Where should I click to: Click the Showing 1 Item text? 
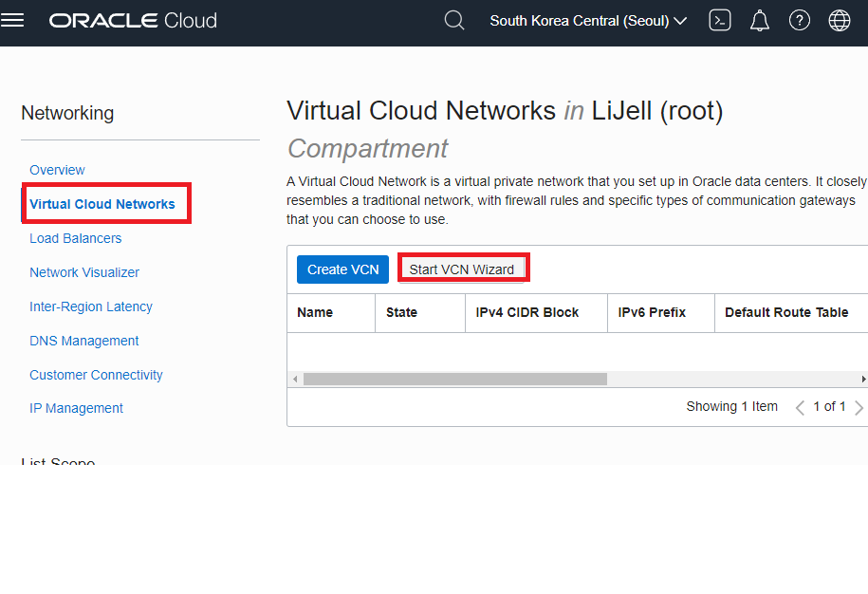coord(731,406)
